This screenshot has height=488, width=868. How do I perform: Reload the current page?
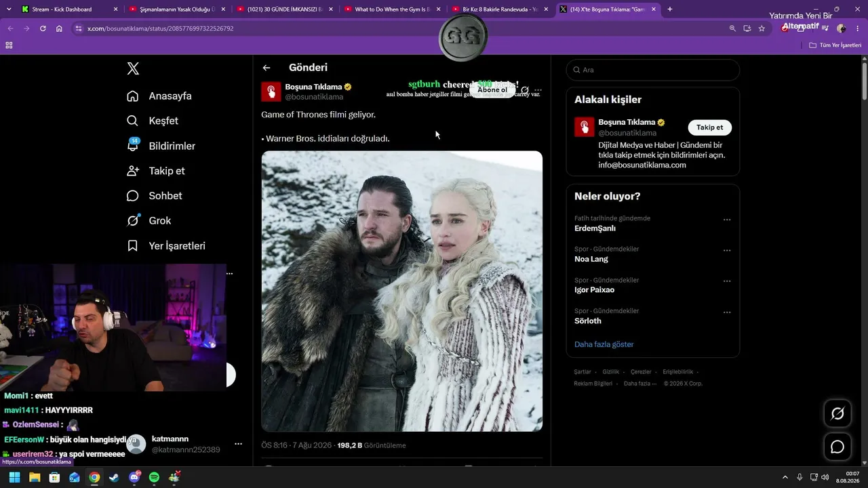coord(43,28)
